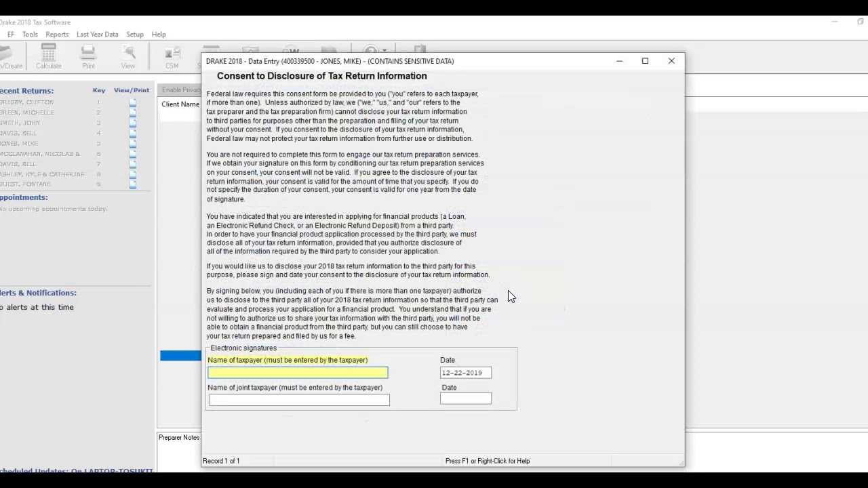Click the Appointments heading
Viewport: 868px width, 488px height.
tap(24, 197)
